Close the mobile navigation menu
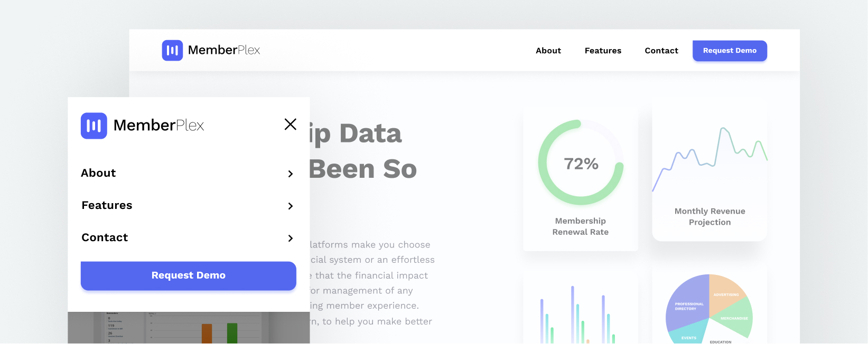This screenshot has height=344, width=868. coord(290,125)
